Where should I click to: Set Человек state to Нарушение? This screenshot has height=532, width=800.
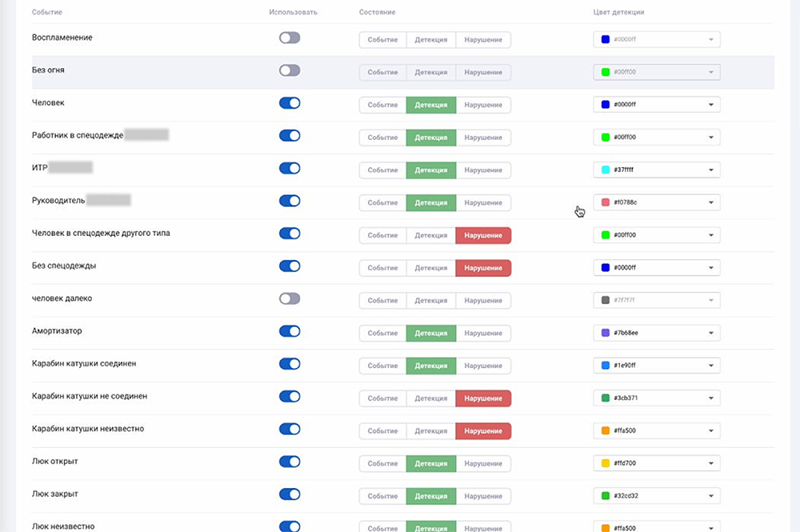(483, 105)
